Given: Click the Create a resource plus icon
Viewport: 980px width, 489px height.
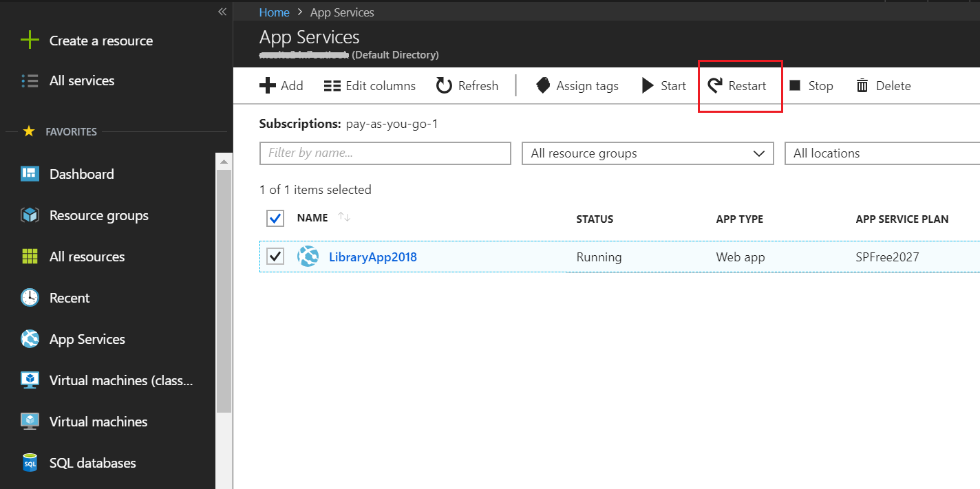Looking at the screenshot, I should (x=30, y=40).
